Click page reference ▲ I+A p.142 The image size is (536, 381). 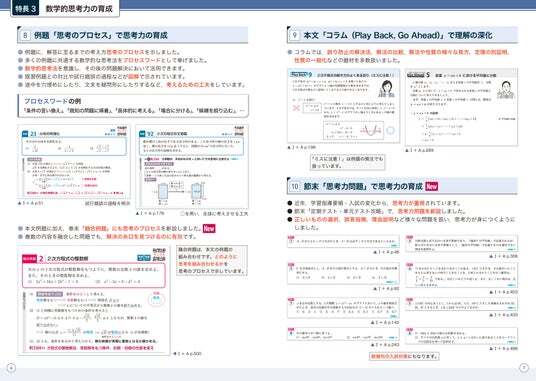pos(385,322)
